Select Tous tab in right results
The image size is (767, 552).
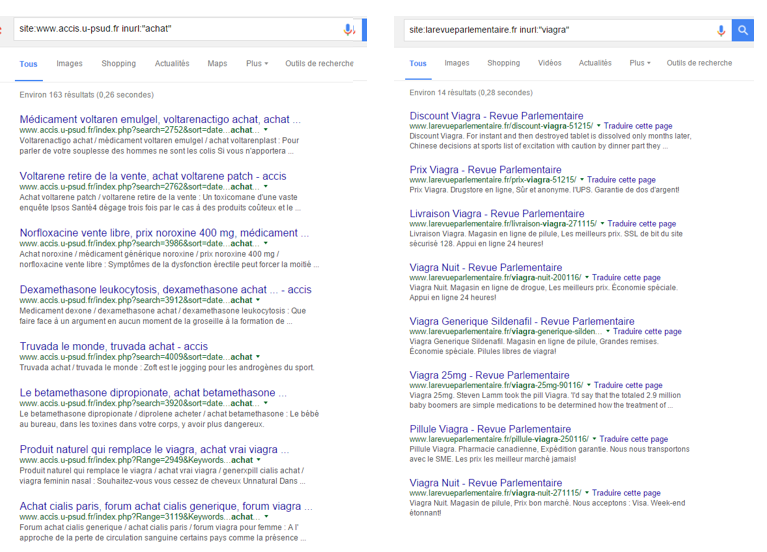tap(418, 64)
